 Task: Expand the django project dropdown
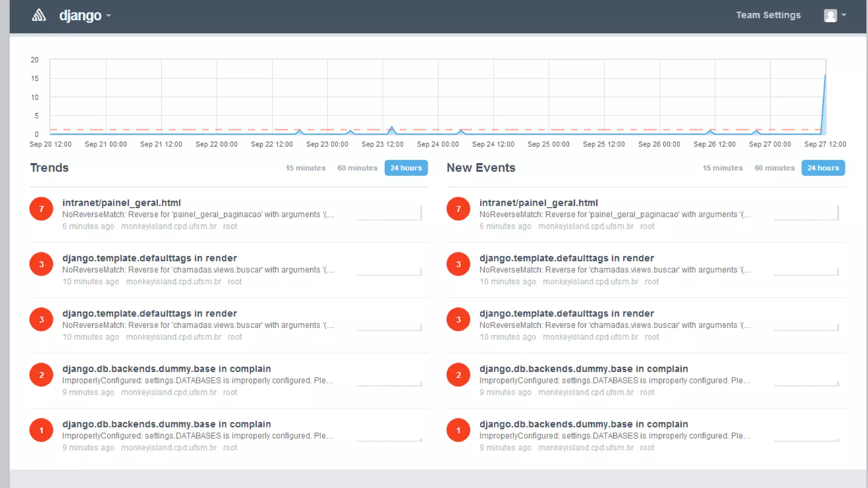[85, 16]
